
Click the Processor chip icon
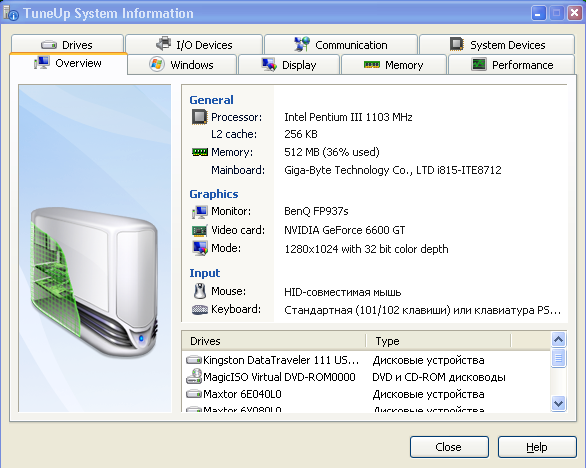click(200, 117)
